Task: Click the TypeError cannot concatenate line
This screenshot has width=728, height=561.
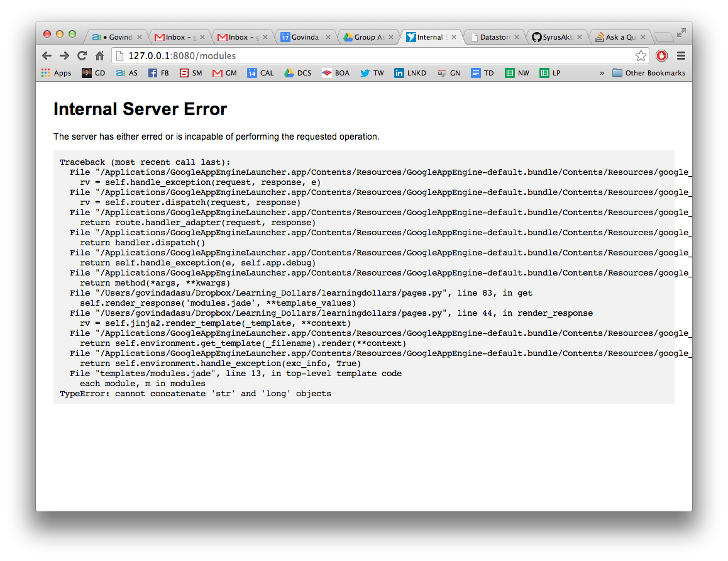Action: pyautogui.click(x=196, y=394)
